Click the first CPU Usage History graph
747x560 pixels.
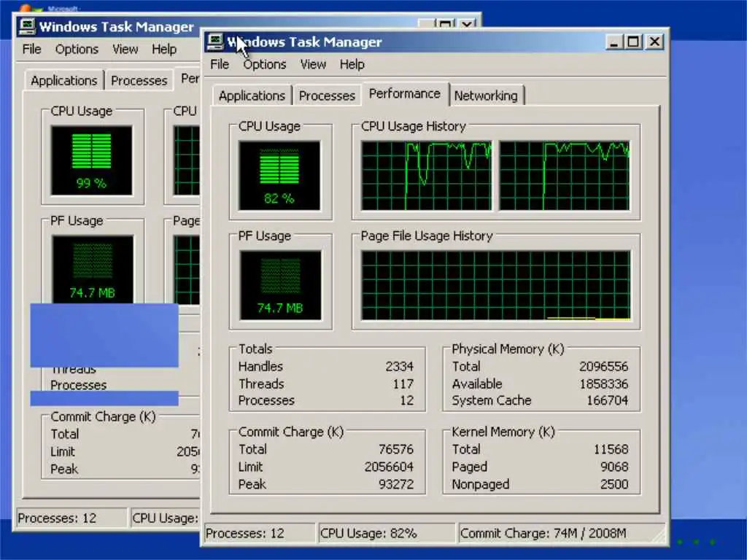(426, 176)
